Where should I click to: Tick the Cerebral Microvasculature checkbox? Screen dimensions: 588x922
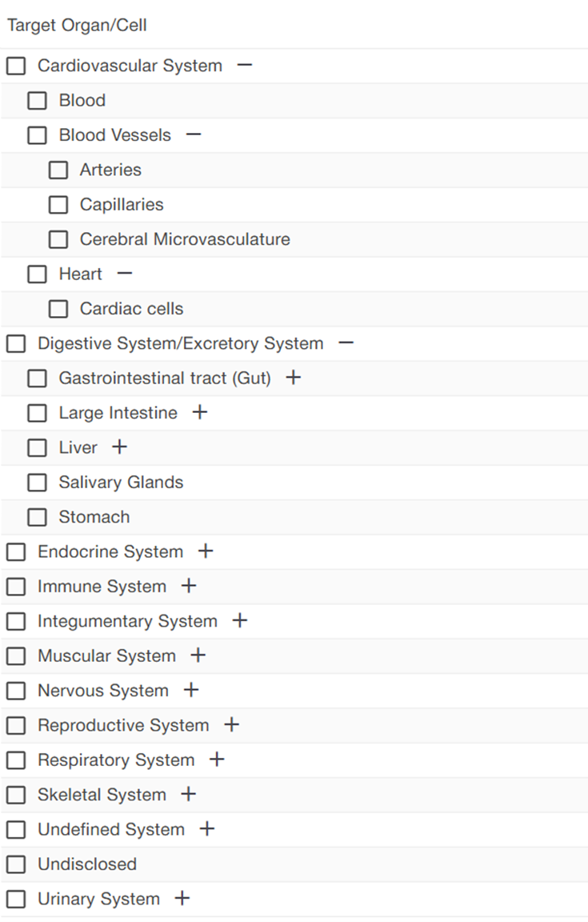pyautogui.click(x=58, y=239)
